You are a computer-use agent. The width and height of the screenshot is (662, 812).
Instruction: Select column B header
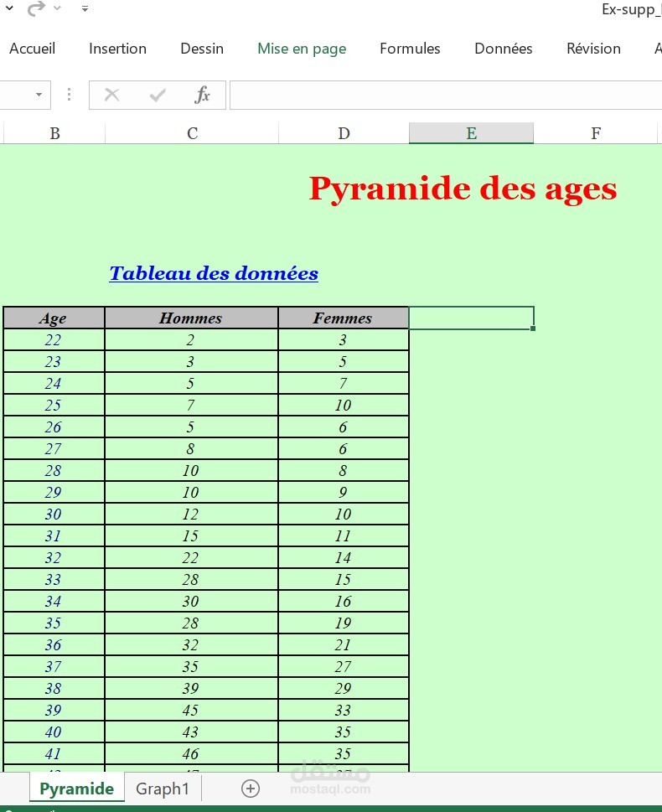coord(54,133)
